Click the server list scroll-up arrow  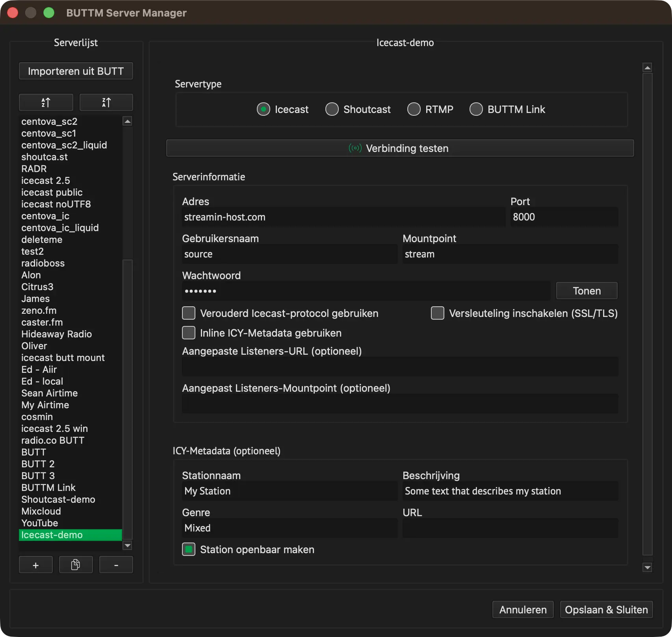(128, 121)
